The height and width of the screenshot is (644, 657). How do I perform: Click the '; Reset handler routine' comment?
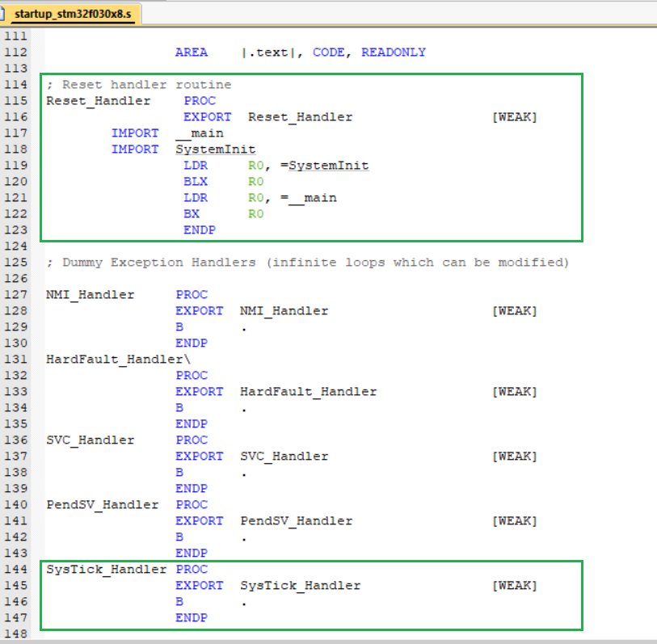click(139, 85)
